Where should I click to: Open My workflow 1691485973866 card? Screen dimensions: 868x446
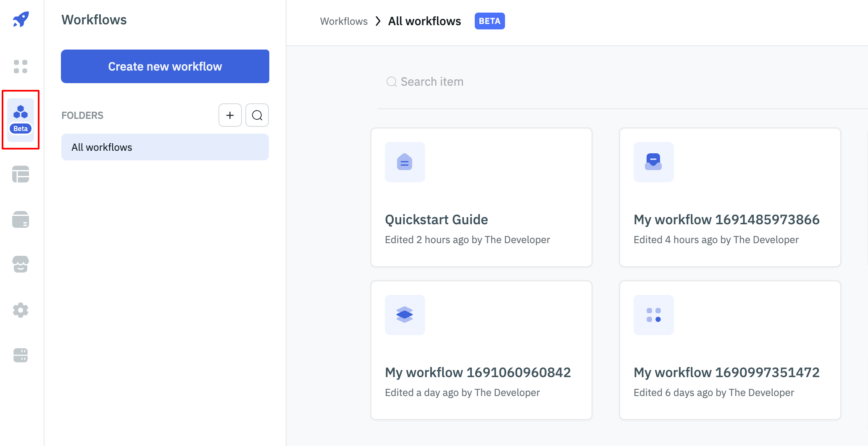click(730, 197)
